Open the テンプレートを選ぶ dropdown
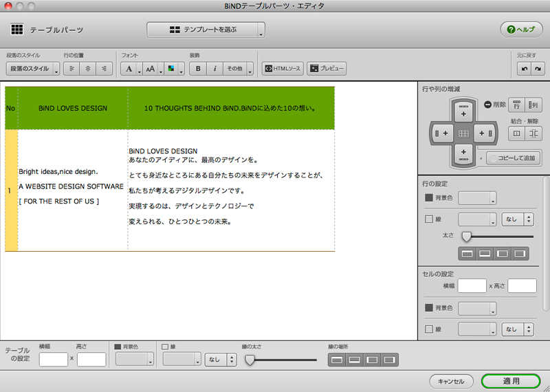The height and width of the screenshot is (392, 550). pyautogui.click(x=206, y=30)
